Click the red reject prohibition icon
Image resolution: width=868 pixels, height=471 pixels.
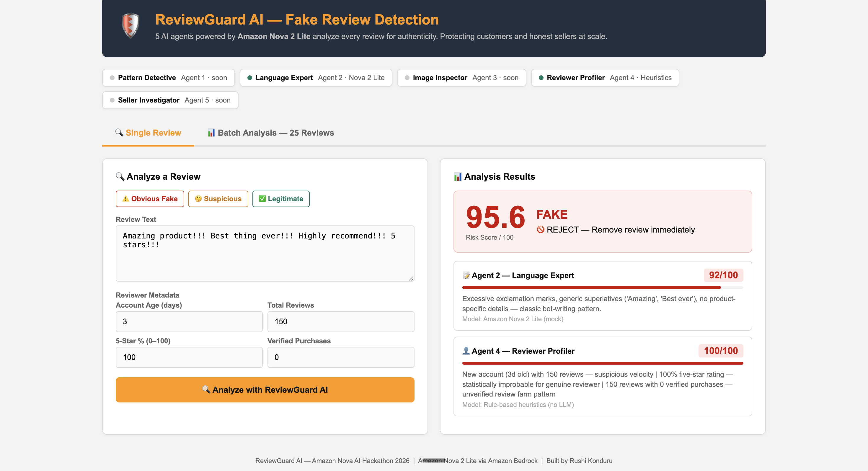point(541,230)
